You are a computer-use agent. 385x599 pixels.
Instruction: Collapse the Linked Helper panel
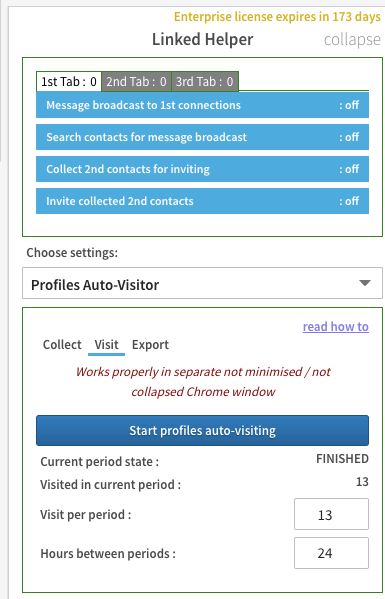(x=352, y=40)
